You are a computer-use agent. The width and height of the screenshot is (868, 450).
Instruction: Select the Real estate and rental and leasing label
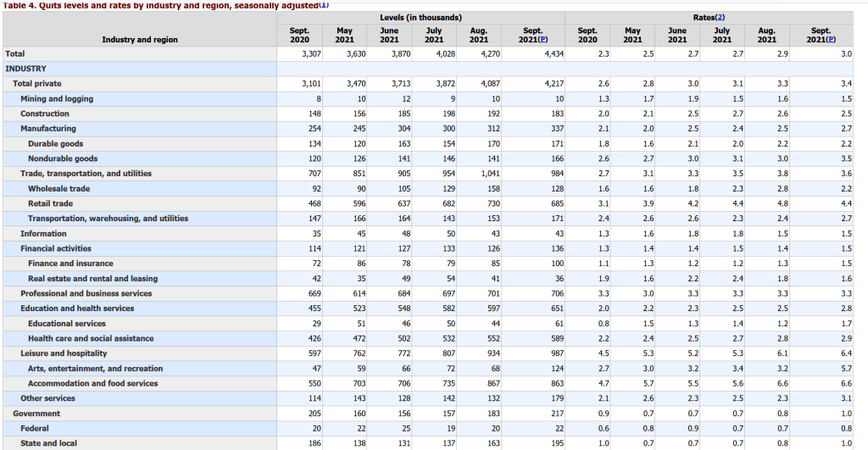point(92,278)
